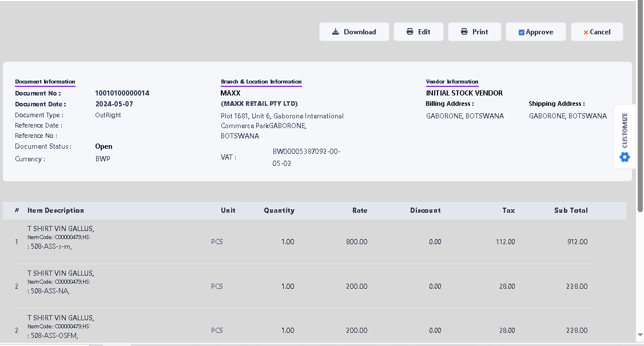644x346 pixels.
Task: Click the printer icon on Edit button
Action: (x=410, y=32)
